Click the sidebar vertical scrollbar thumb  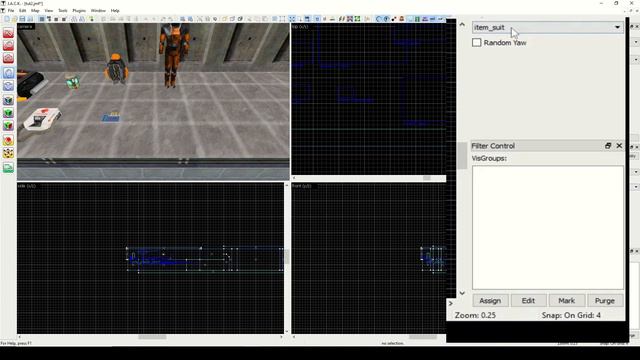pyautogui.click(x=462, y=156)
